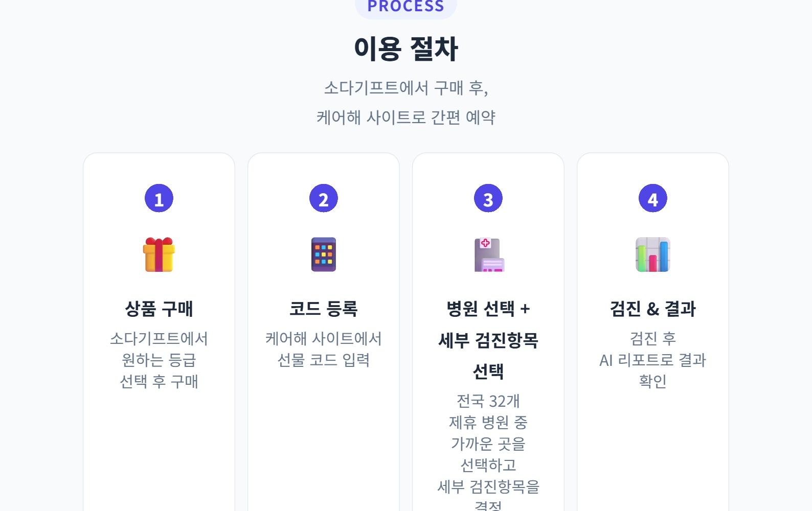Viewport: 812px width, 511px height.
Task: Open the '상품 구매' step title
Action: pyautogui.click(x=159, y=309)
